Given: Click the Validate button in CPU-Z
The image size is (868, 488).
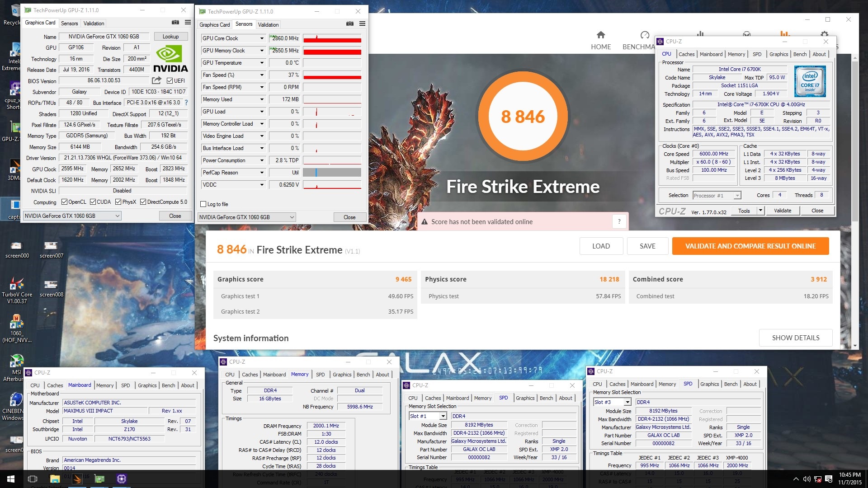Looking at the screenshot, I should click(783, 211).
